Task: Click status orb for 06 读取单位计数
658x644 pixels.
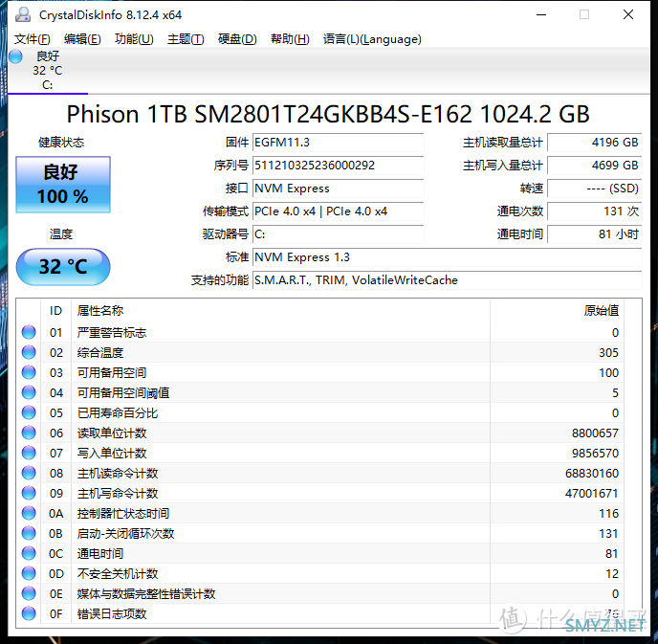Action: (29, 433)
